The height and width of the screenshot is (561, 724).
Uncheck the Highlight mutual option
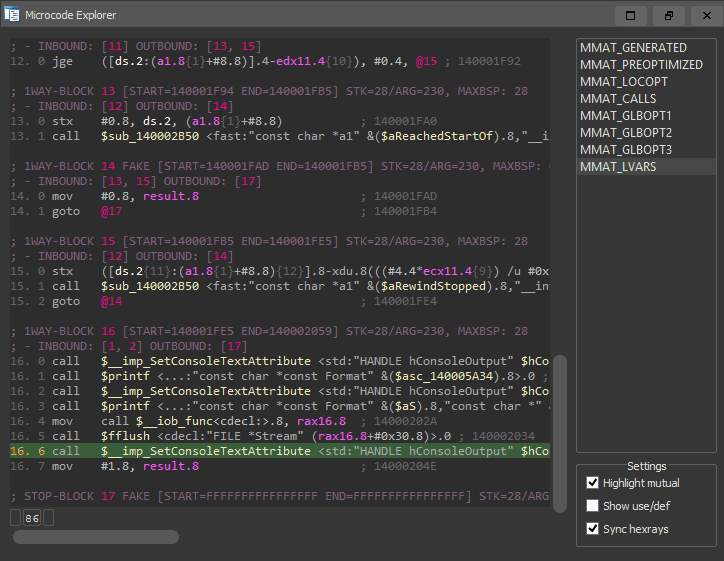click(594, 484)
